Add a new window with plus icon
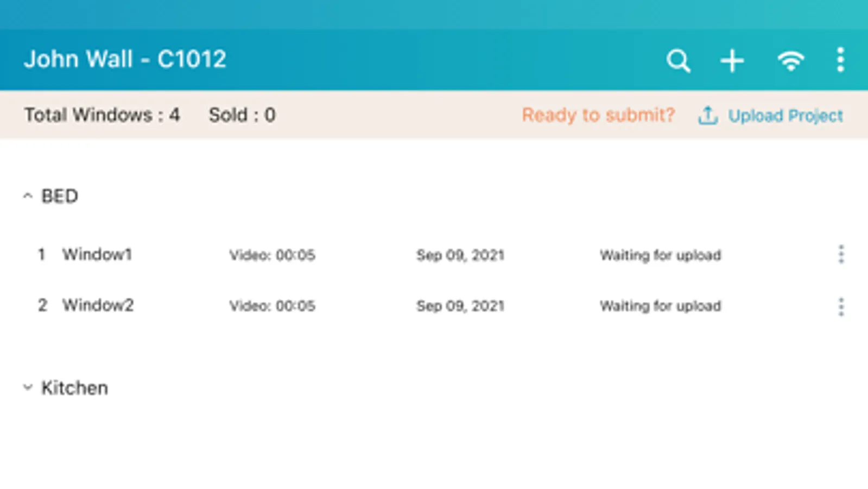The width and height of the screenshot is (868, 489). coord(732,60)
